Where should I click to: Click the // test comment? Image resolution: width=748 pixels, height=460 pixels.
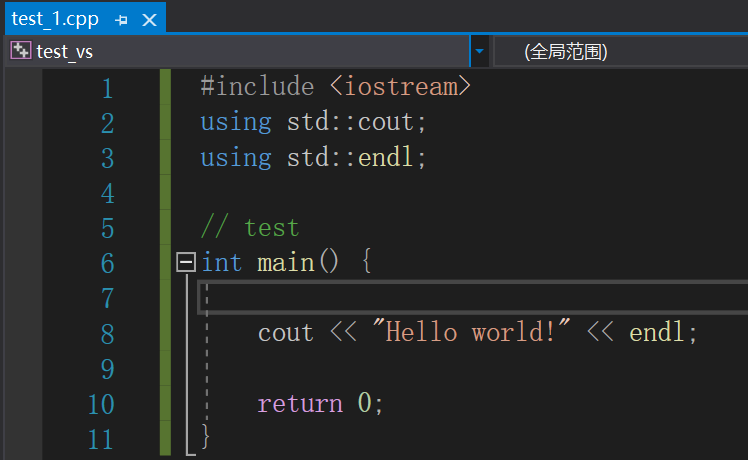250,227
